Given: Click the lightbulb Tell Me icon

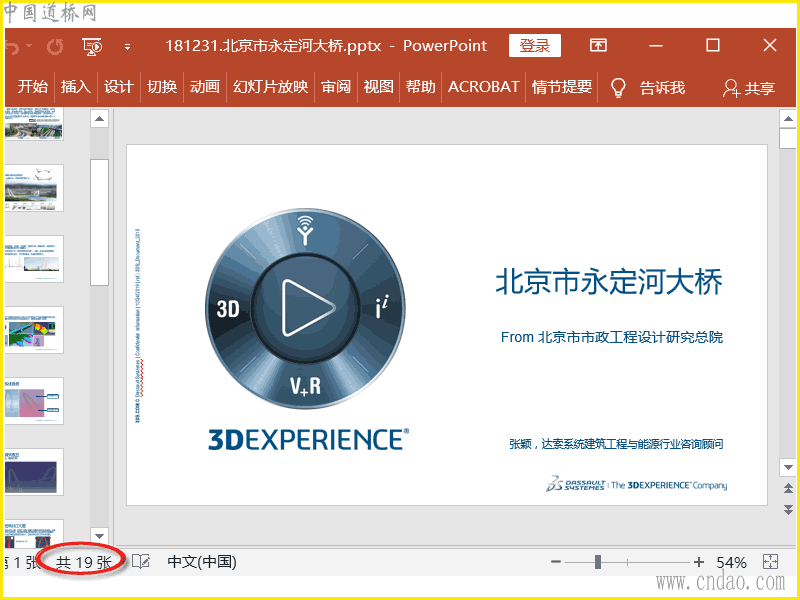Looking at the screenshot, I should tap(618, 88).
